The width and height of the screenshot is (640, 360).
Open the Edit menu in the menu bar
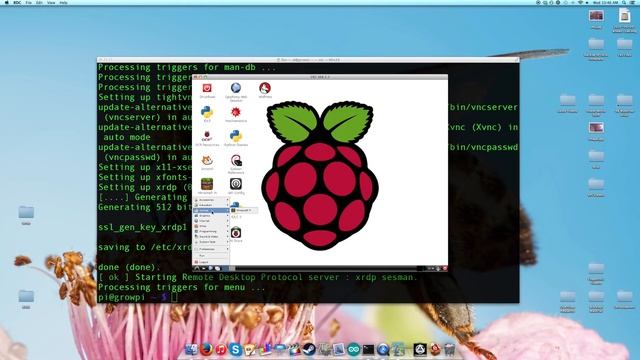click(39, 2)
